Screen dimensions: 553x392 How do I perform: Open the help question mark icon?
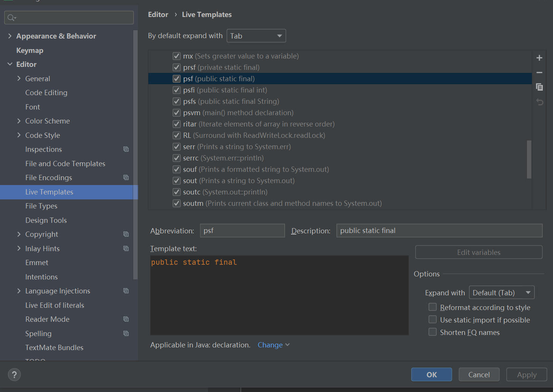[x=14, y=375]
